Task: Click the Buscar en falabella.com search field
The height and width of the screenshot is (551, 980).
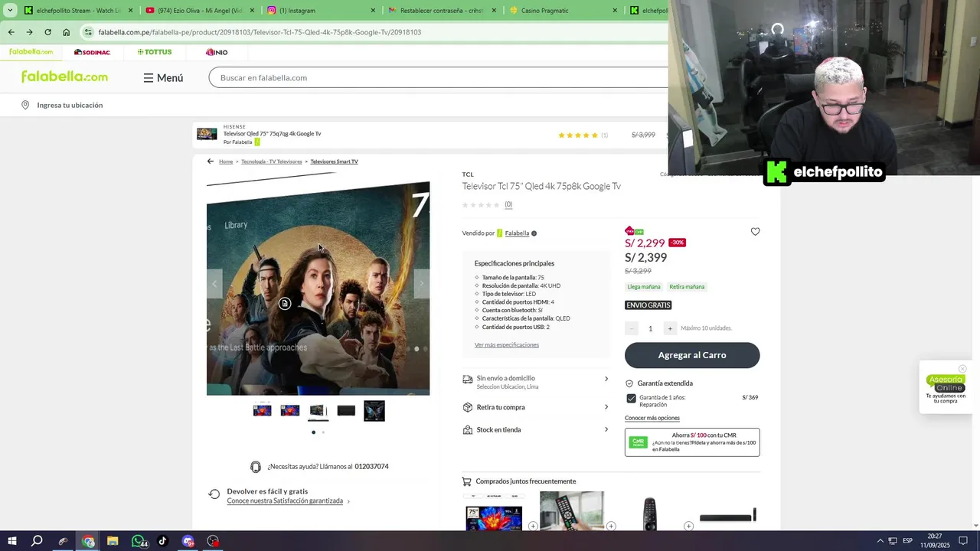Action: coord(440,77)
